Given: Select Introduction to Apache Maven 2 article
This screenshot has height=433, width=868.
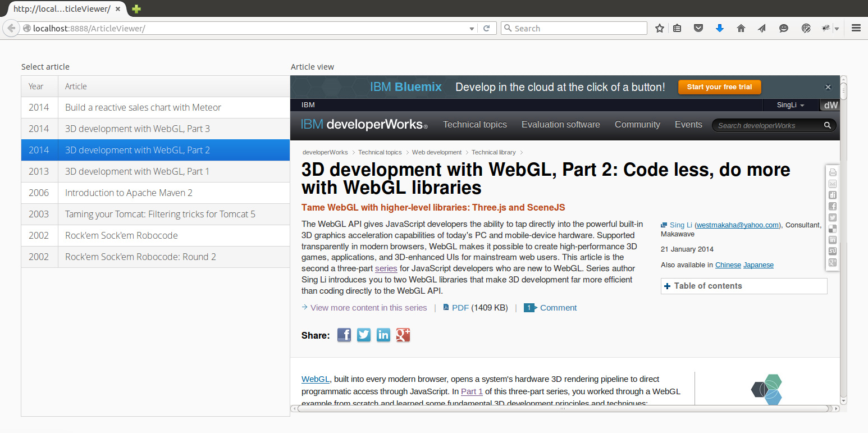Looking at the screenshot, I should click(x=156, y=193).
